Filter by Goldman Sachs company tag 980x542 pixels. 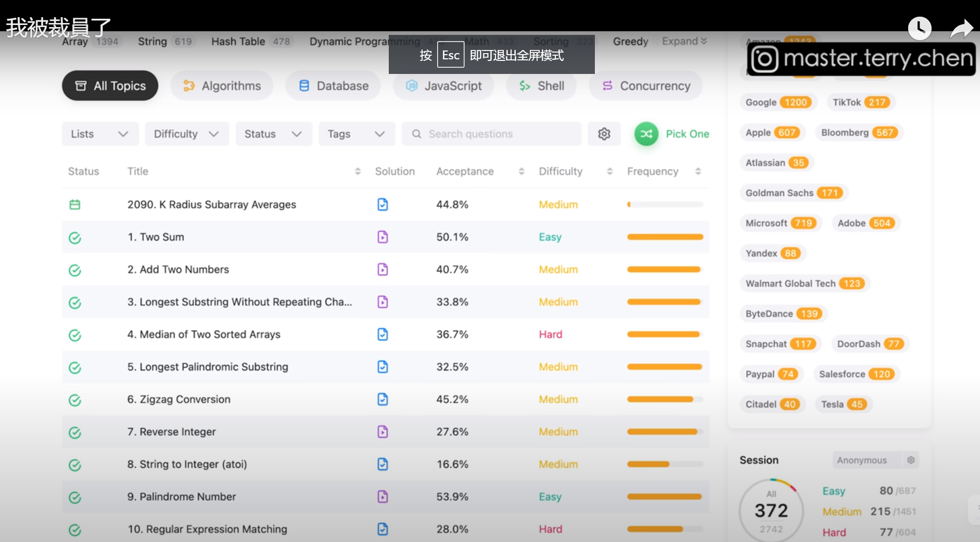tap(794, 193)
